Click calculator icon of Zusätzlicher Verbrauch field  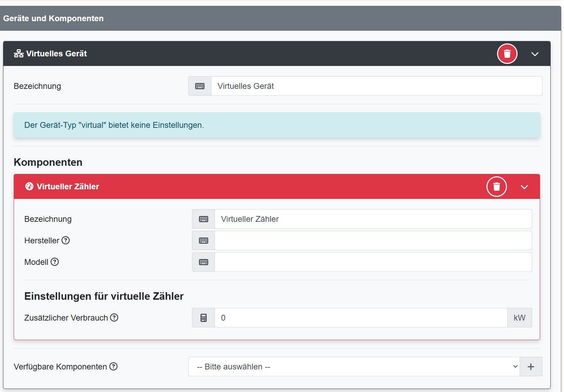coord(204,318)
